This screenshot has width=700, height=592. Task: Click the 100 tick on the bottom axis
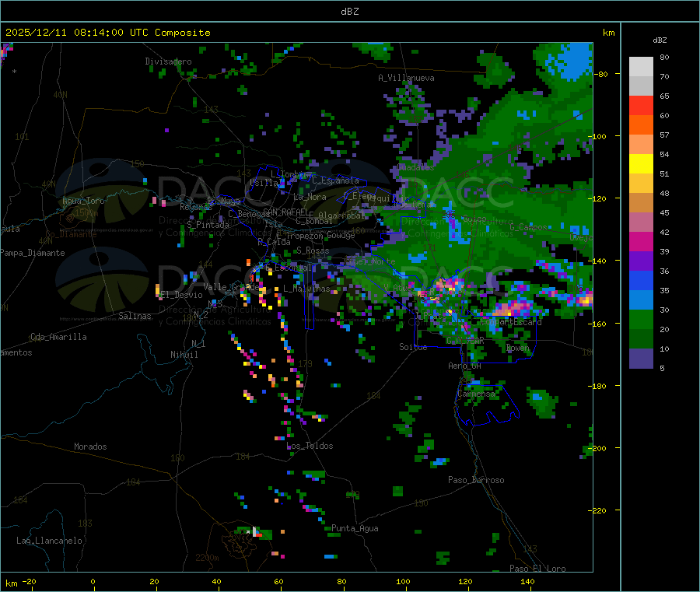click(x=403, y=581)
